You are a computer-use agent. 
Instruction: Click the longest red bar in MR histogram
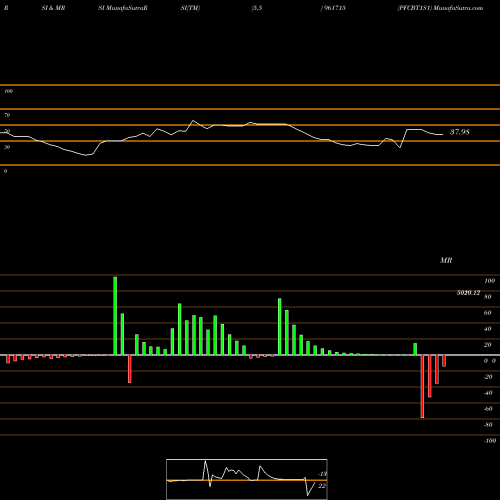click(x=422, y=386)
